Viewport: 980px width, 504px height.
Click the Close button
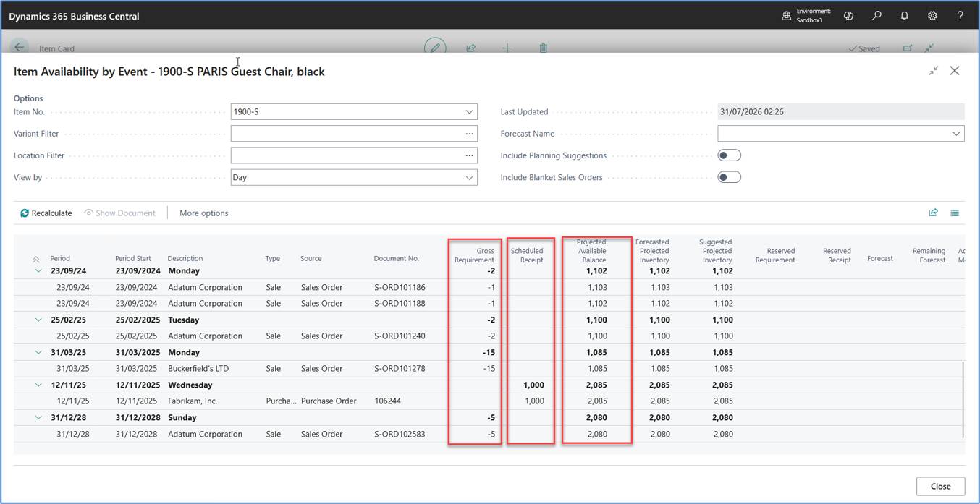click(x=940, y=486)
